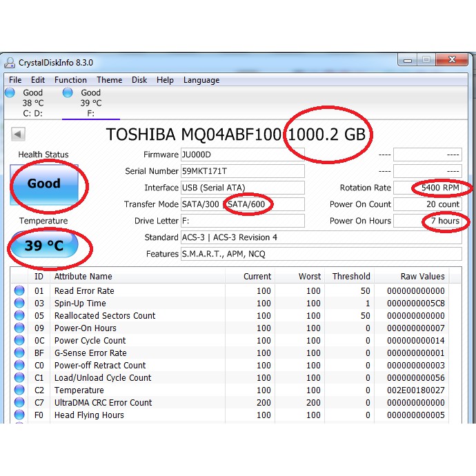This screenshot has width=476, height=476.
Task: Click the status orb for Spin-Up Time
Action: point(19,304)
